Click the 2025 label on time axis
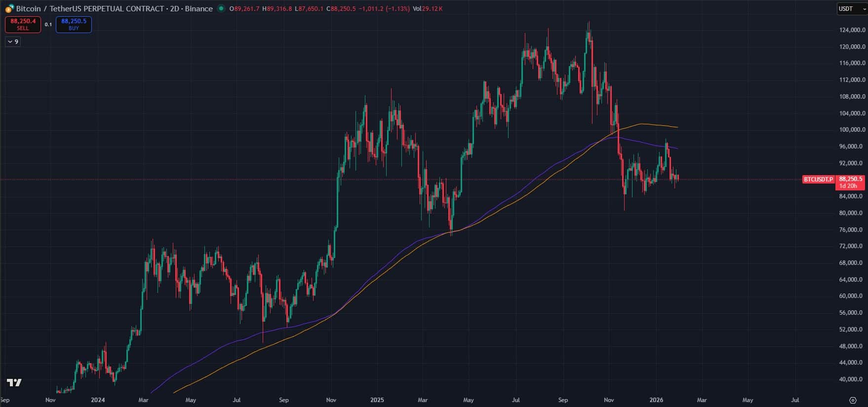Screen dimensions: 868x407 (377, 400)
